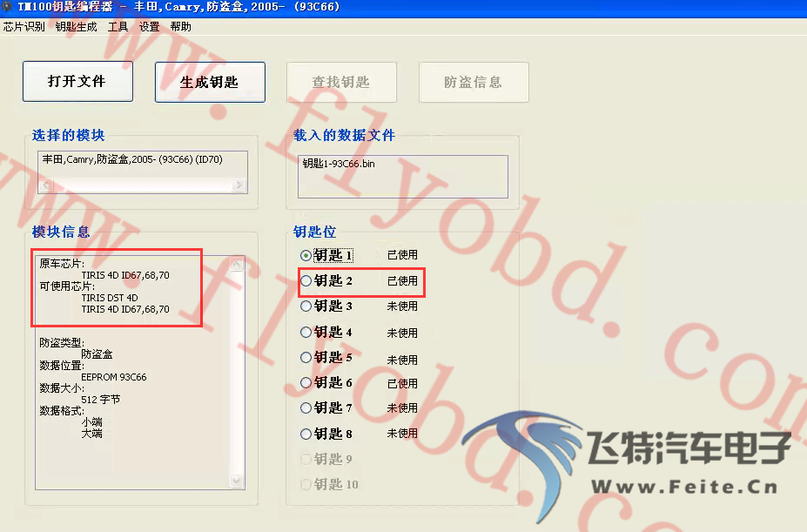Click the 可使用芯片 label

[x=67, y=286]
